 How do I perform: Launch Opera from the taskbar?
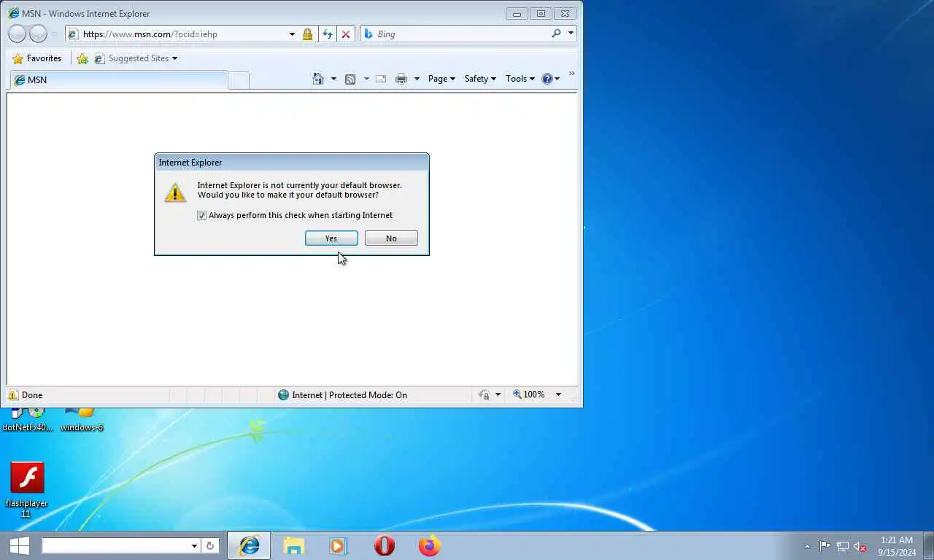(x=385, y=545)
